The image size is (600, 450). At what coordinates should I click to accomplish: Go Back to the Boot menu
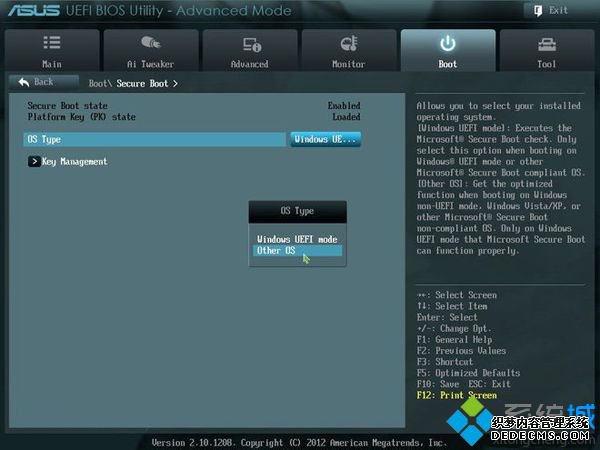click(x=44, y=82)
